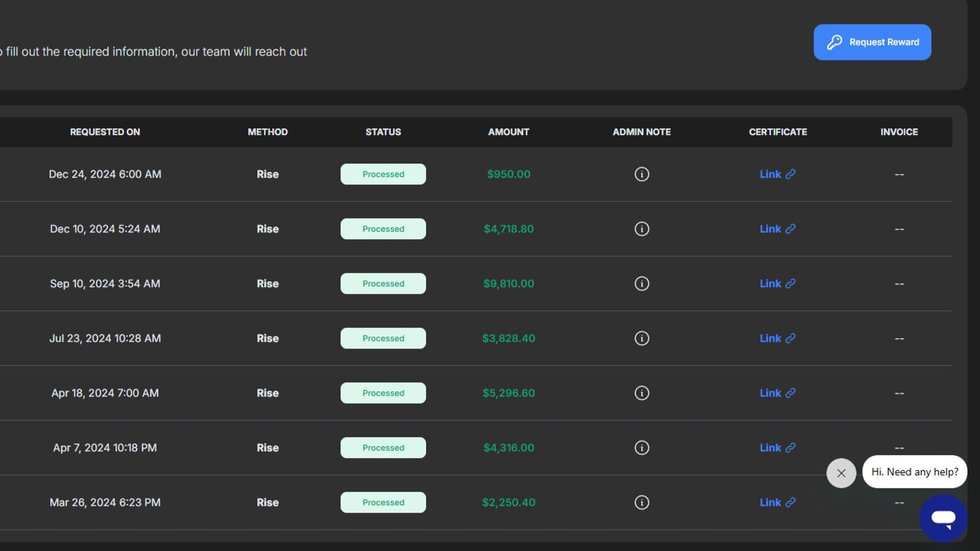Open certificate Link for Mar 26, 2024 payout
Screen dimensions: 980x551
pyautogui.click(x=777, y=502)
